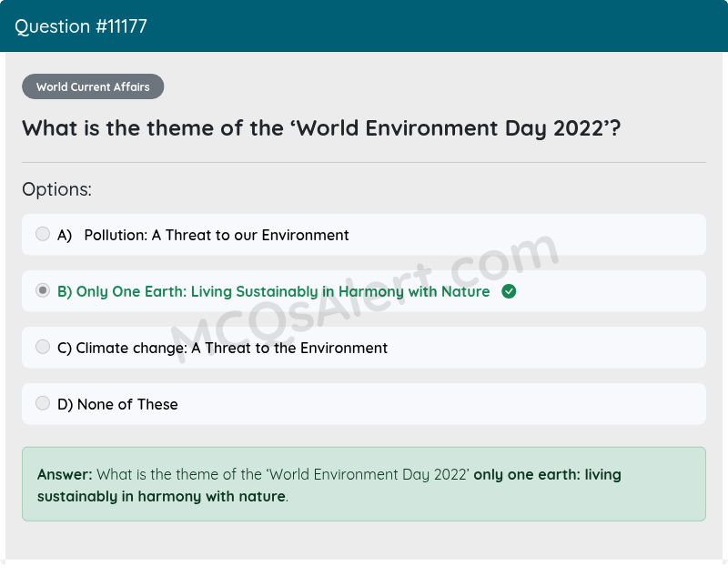The height and width of the screenshot is (587, 728).
Task: Choose option text 'Pollution: A Threat to our Environment'
Action: point(217,235)
